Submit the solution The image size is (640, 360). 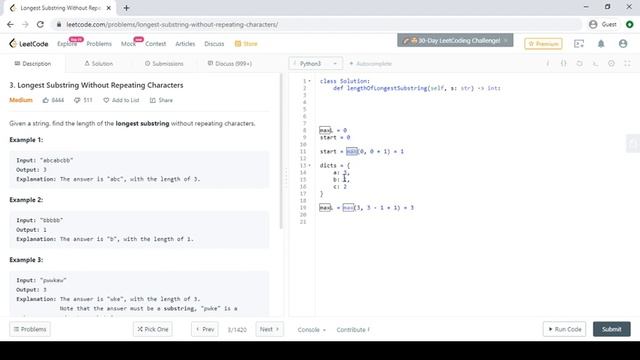coord(611,329)
